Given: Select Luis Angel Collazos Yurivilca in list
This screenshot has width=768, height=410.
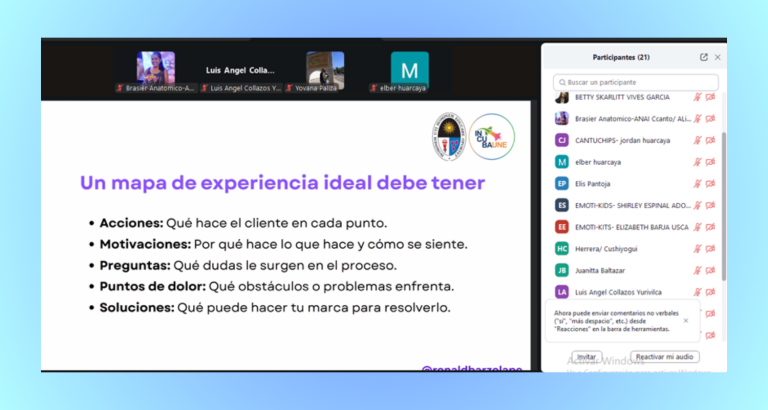Looking at the screenshot, I should click(622, 292).
